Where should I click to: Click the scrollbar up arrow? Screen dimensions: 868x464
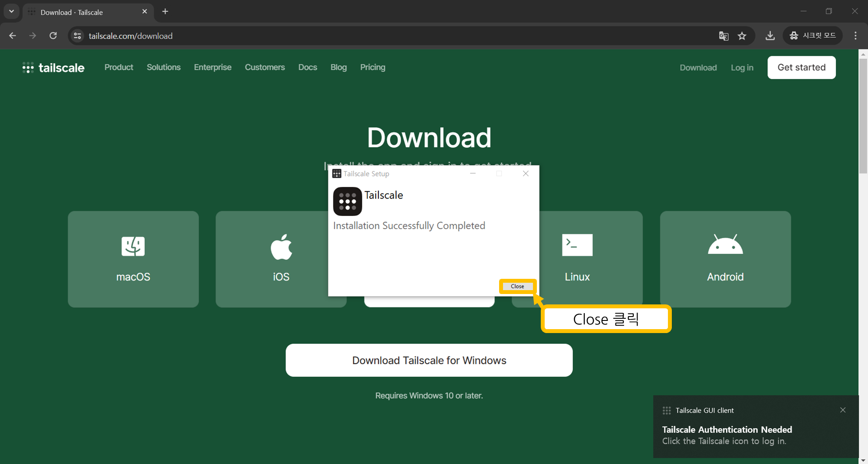pos(863,54)
